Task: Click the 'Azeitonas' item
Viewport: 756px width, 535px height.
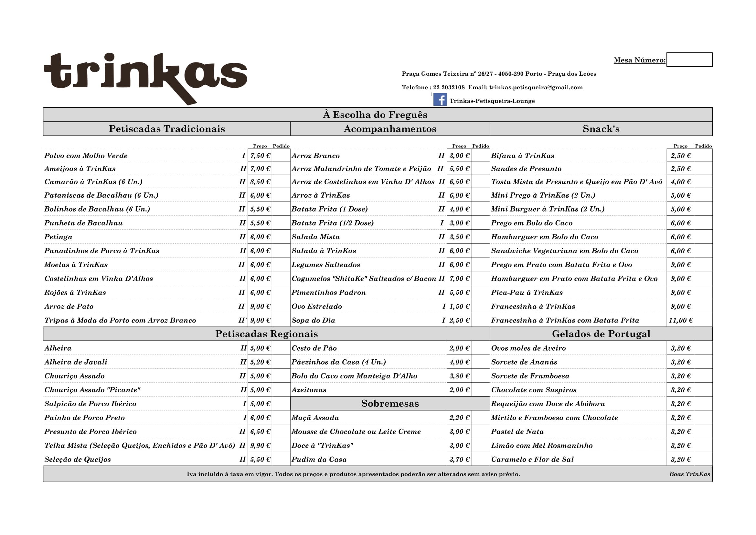Action: pyautogui.click(x=309, y=390)
